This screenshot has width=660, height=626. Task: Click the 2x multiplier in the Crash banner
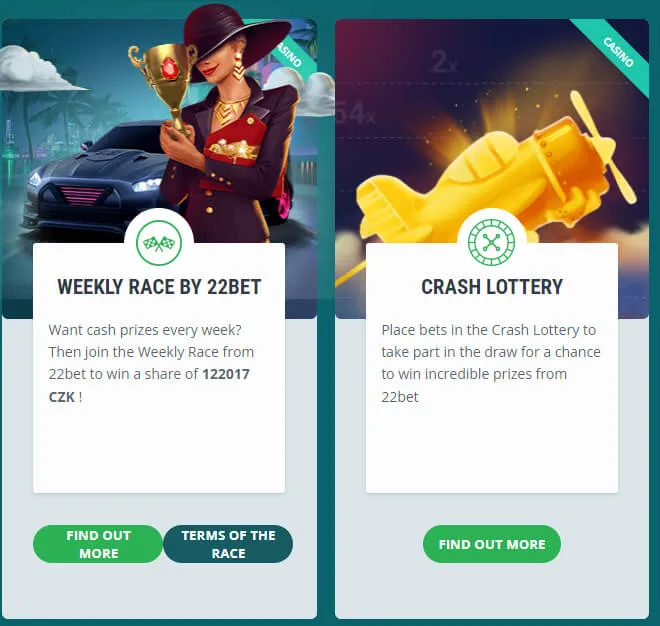click(444, 62)
